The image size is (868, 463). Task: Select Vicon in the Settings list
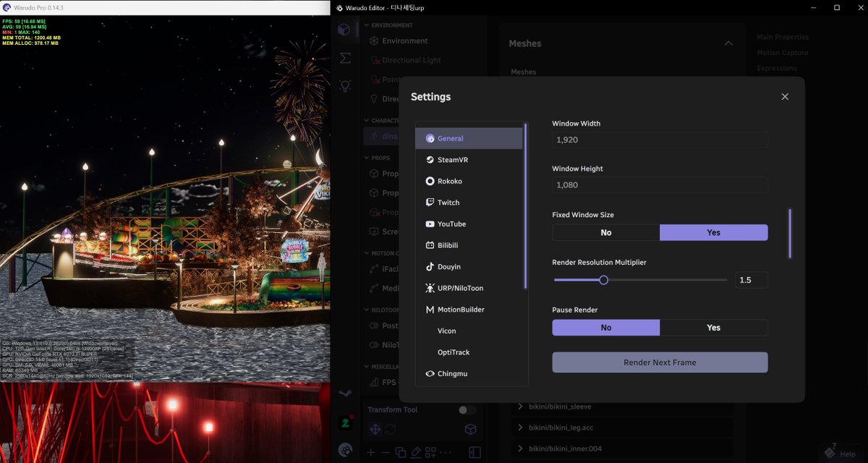point(469,331)
